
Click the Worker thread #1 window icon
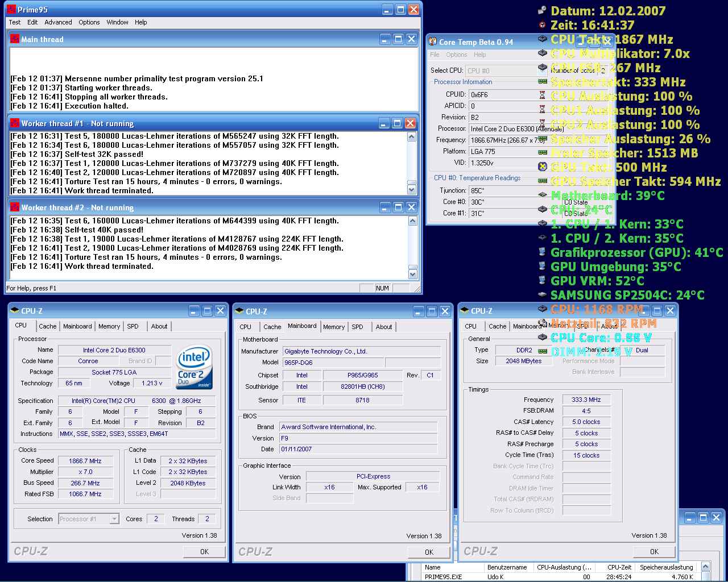pyautogui.click(x=15, y=123)
